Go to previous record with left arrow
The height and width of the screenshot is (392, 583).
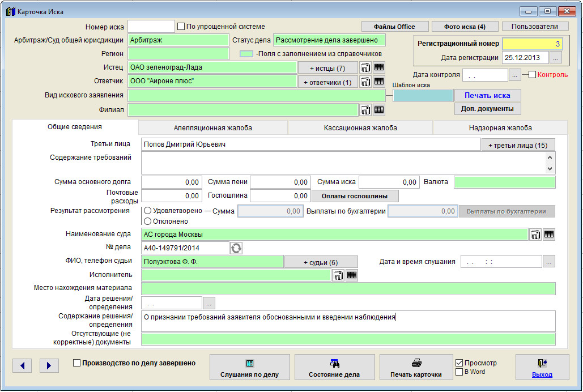(22, 366)
